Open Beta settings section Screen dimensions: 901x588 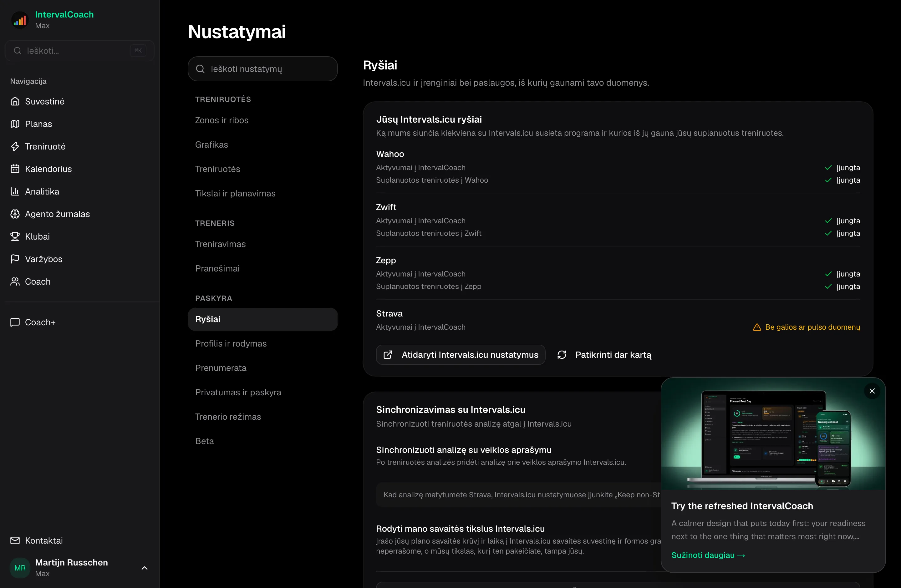[x=262, y=441]
